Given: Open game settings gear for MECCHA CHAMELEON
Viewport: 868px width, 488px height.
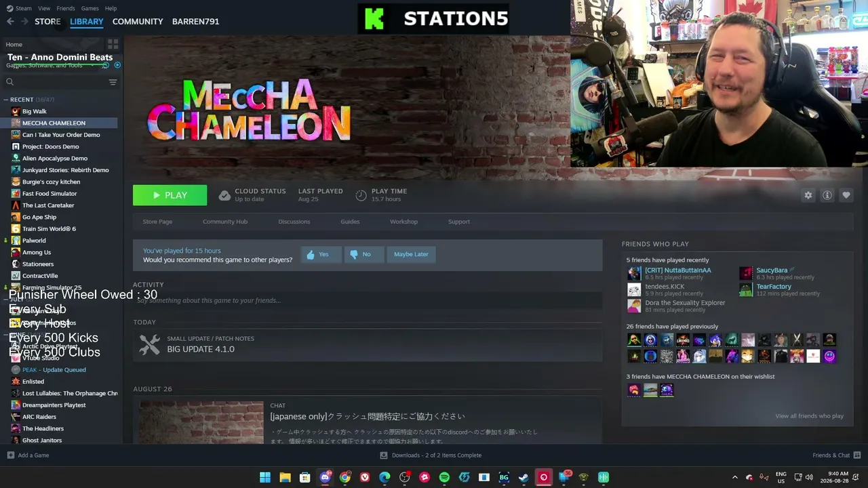Looking at the screenshot, I should coord(808,195).
